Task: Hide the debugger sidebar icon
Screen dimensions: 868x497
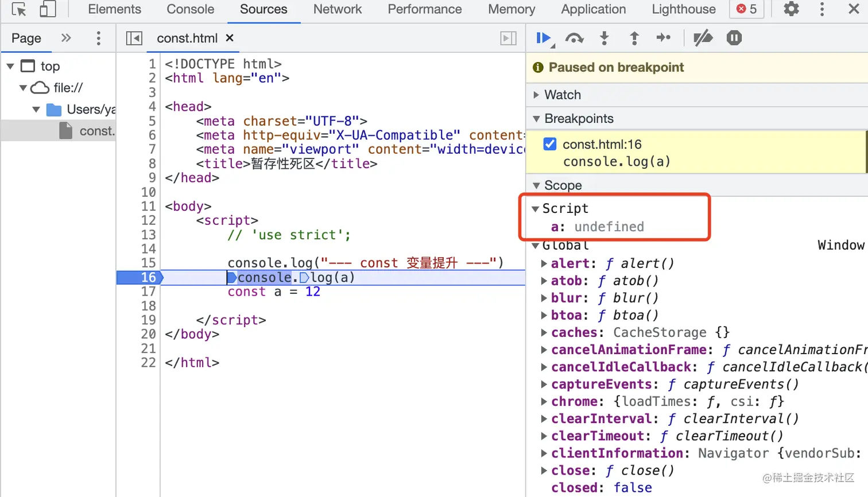Action: (x=509, y=38)
